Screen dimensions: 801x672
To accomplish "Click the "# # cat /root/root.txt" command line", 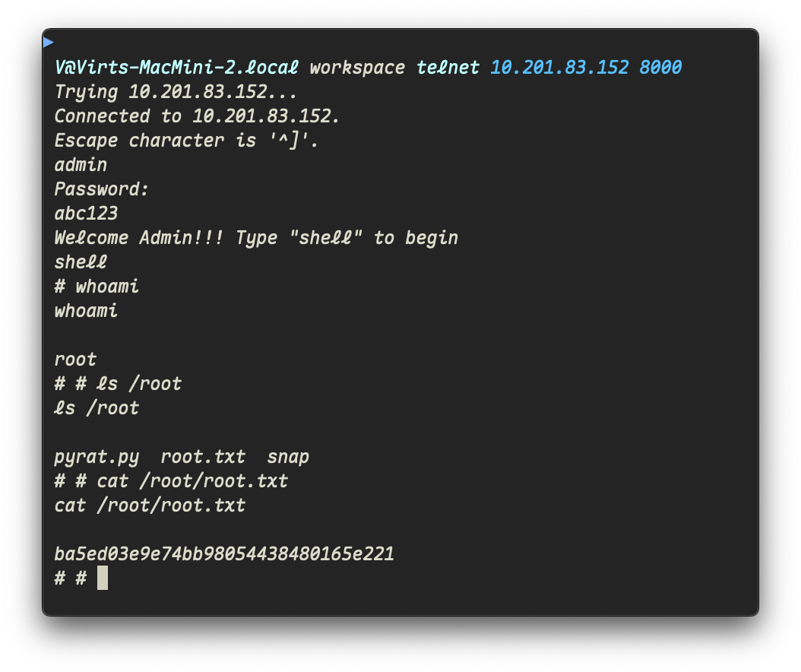I will (171, 481).
